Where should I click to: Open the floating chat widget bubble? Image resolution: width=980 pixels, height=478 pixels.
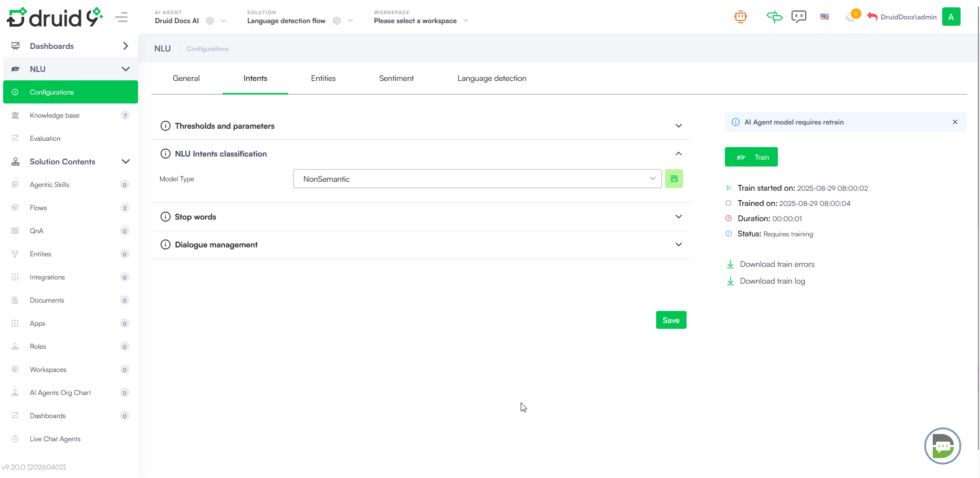point(942,446)
